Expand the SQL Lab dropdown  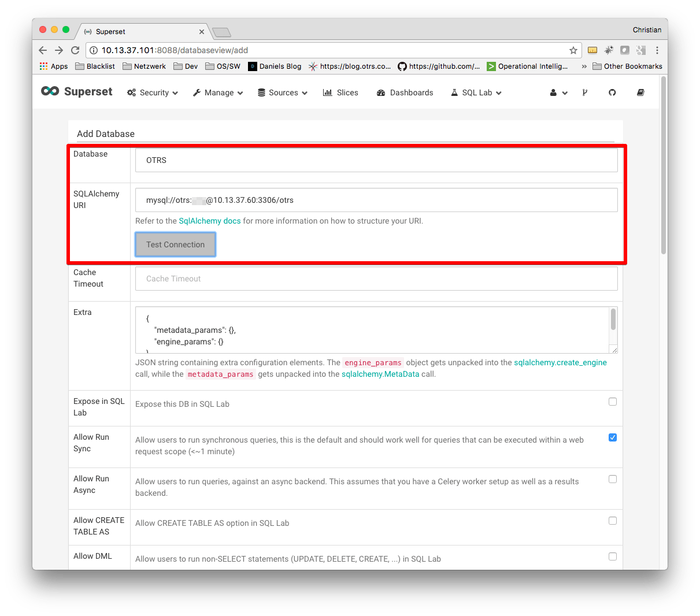[476, 92]
